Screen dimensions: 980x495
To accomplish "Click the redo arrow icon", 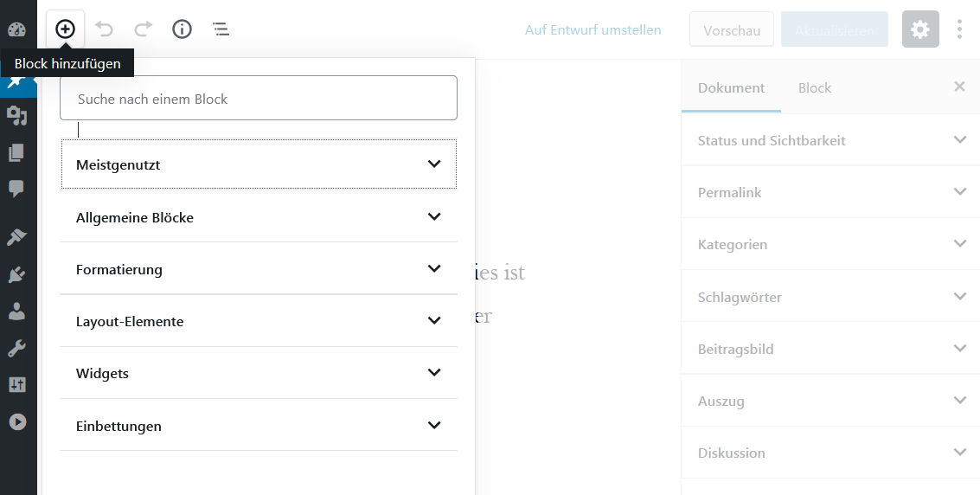I will tap(143, 29).
